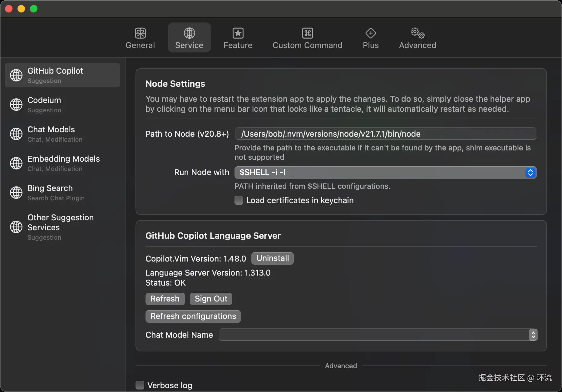Toggle the Verbose log checkbox
The width and height of the screenshot is (562, 392).
coord(140,385)
